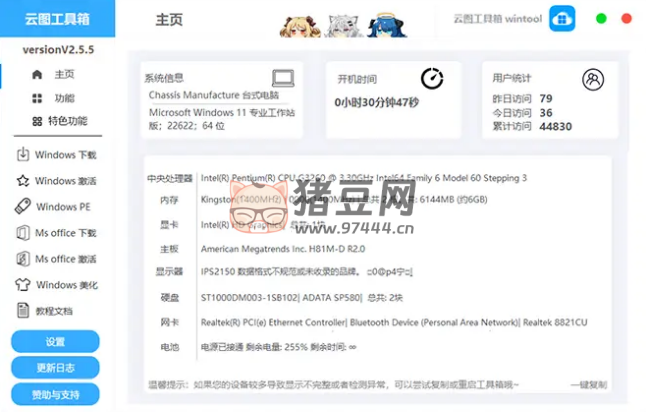Click the home icon beside 主页
The height and width of the screenshot is (412, 646).
click(x=37, y=75)
